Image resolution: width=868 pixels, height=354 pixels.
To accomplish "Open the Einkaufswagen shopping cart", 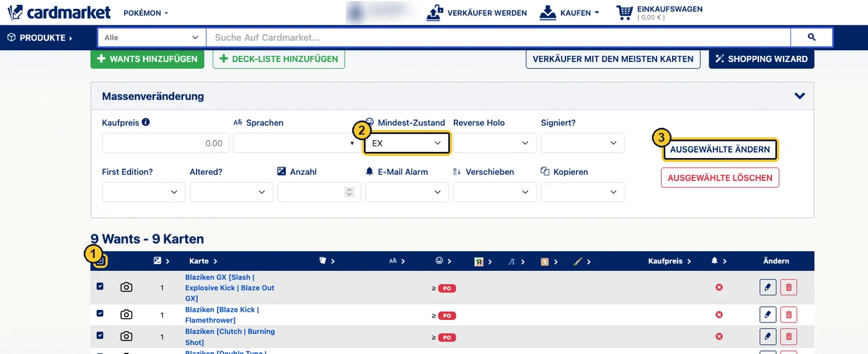I will [658, 12].
